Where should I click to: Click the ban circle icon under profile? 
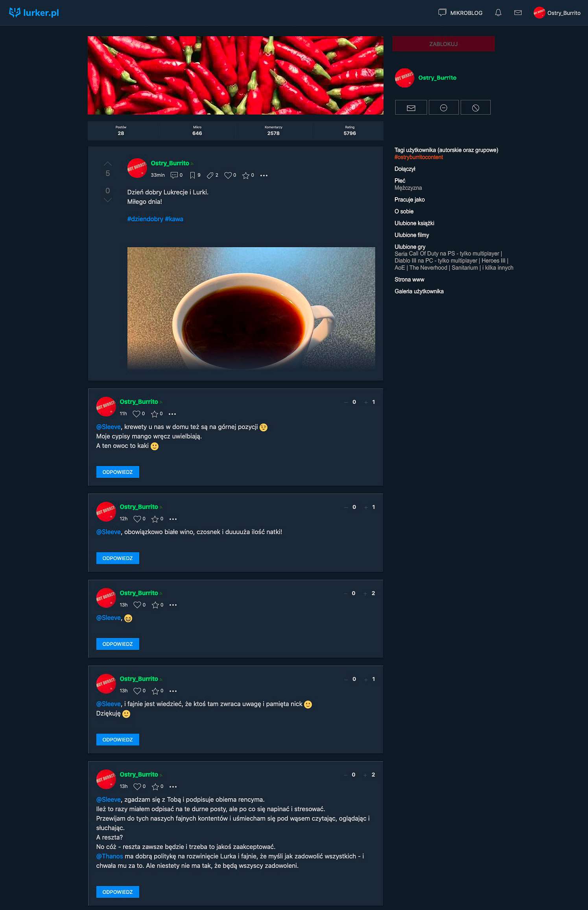point(476,107)
